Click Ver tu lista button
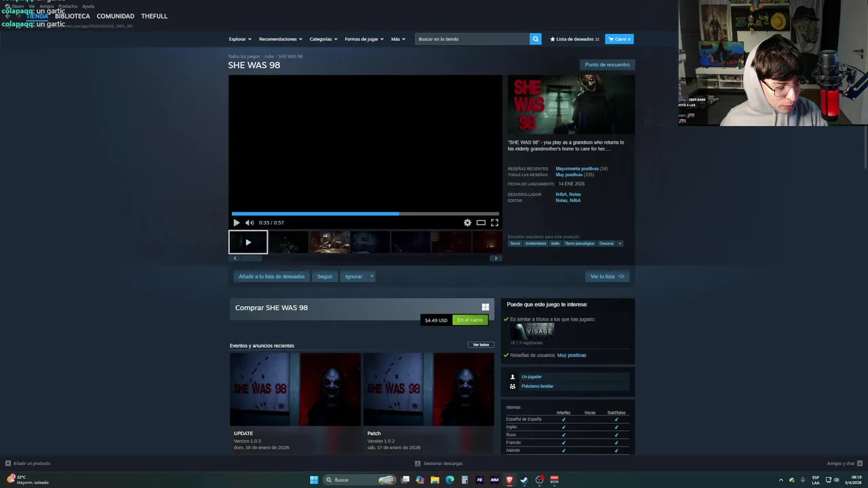 click(607, 277)
